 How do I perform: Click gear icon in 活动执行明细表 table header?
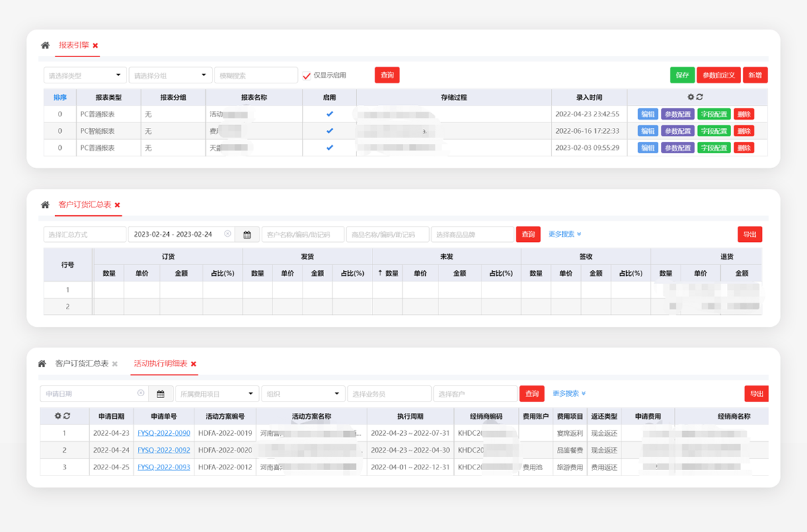[x=58, y=416]
